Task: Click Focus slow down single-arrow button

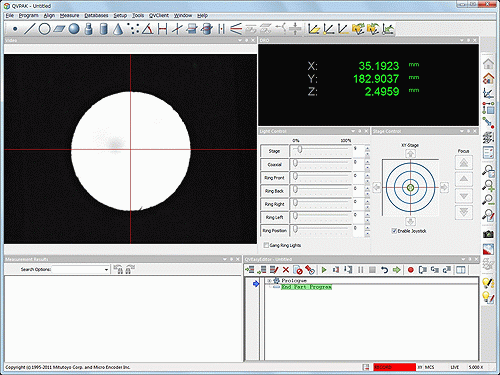Action: 464,196
